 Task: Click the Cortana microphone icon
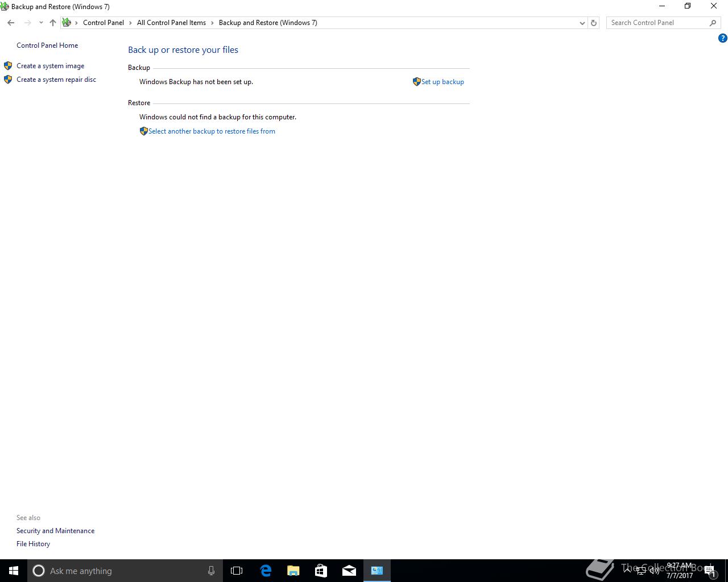coord(211,571)
